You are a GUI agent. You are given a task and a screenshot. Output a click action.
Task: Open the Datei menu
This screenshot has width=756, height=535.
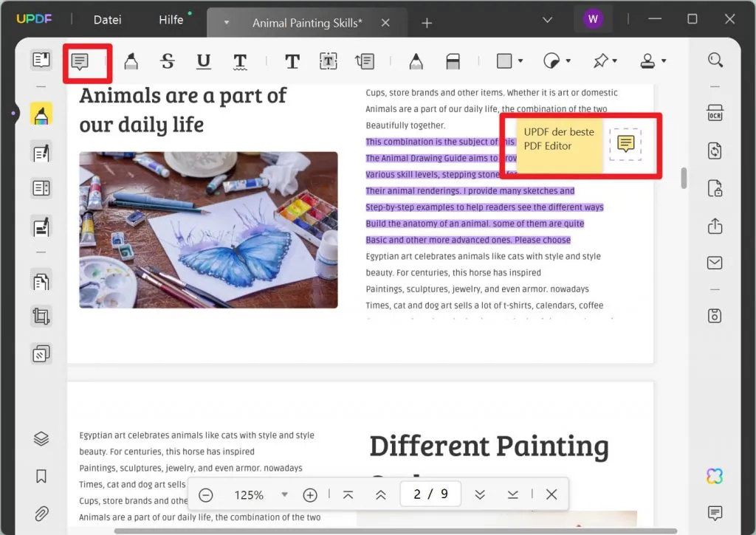click(x=107, y=20)
